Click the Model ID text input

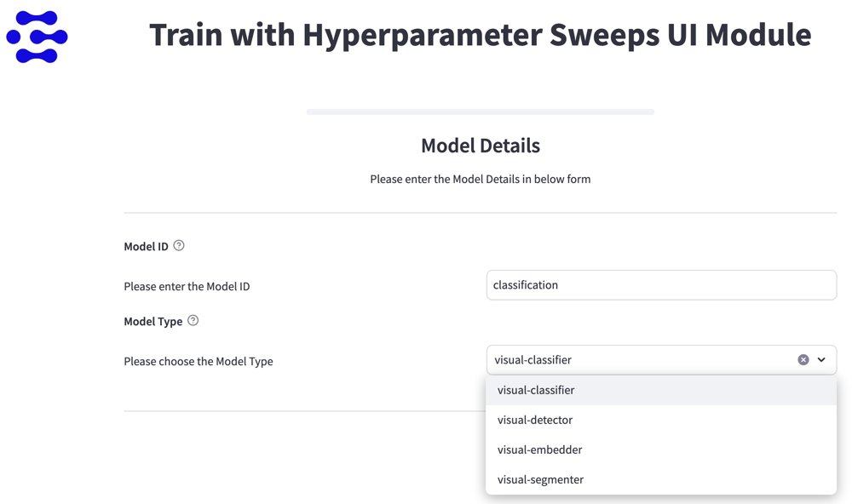660,285
